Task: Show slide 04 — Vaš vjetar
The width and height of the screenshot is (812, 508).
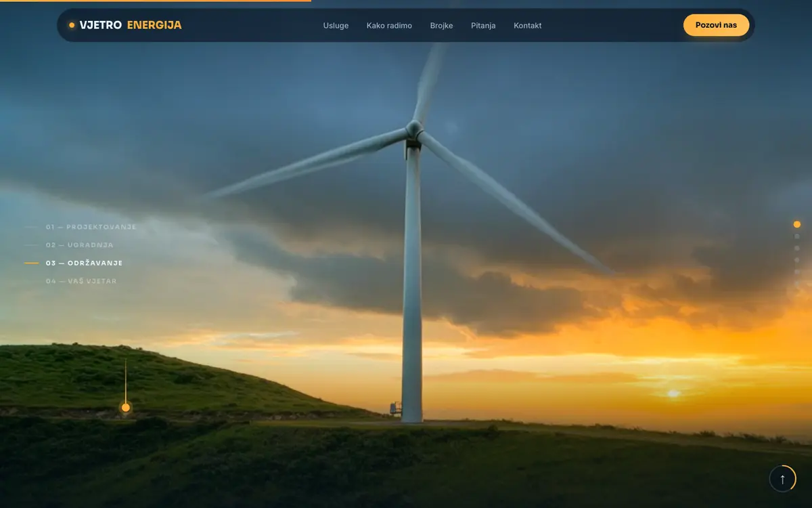Action: click(70, 281)
